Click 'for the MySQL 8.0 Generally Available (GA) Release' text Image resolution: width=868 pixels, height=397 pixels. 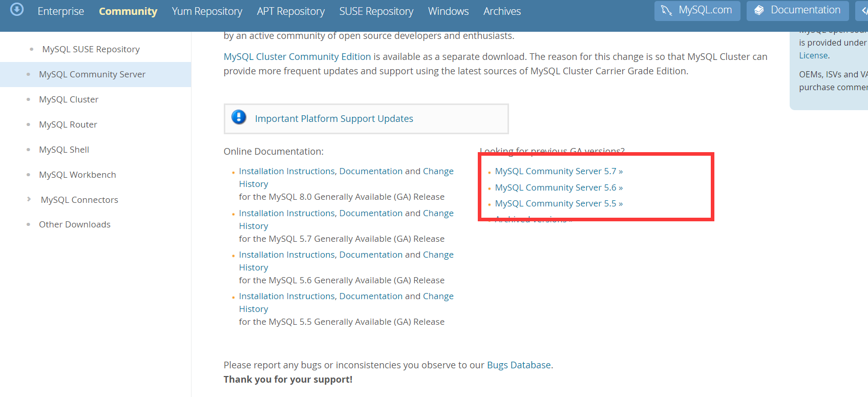(x=342, y=197)
